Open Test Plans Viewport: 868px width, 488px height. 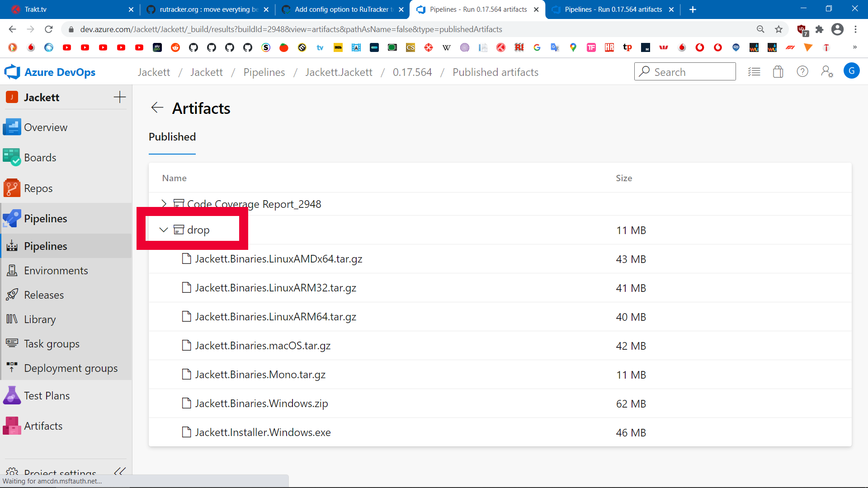click(x=47, y=395)
